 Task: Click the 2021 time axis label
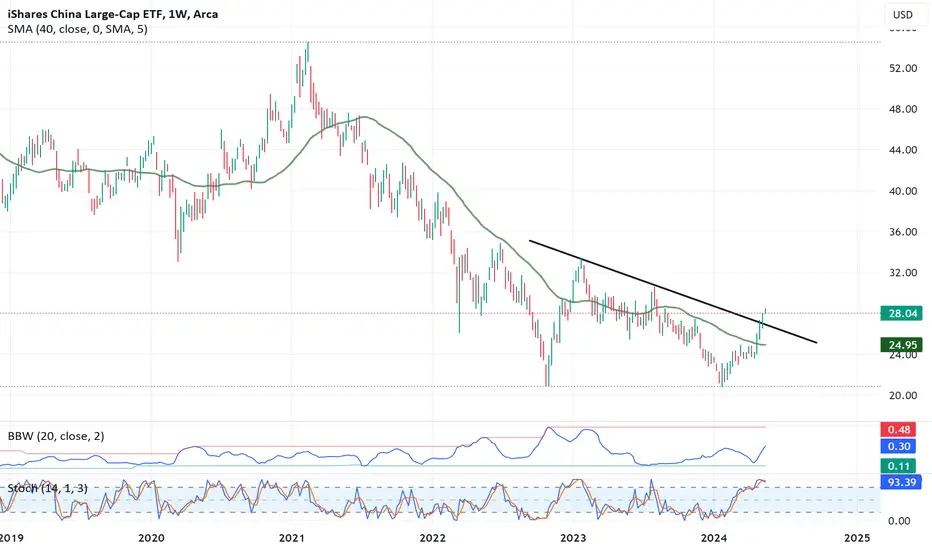pos(291,538)
